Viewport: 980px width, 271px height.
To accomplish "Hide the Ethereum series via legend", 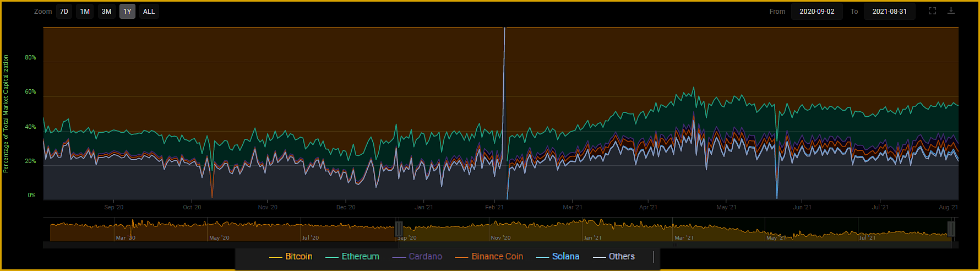I will click(360, 257).
